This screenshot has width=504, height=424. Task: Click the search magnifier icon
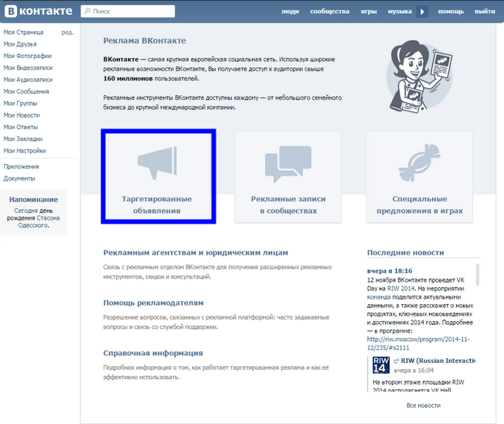point(86,12)
